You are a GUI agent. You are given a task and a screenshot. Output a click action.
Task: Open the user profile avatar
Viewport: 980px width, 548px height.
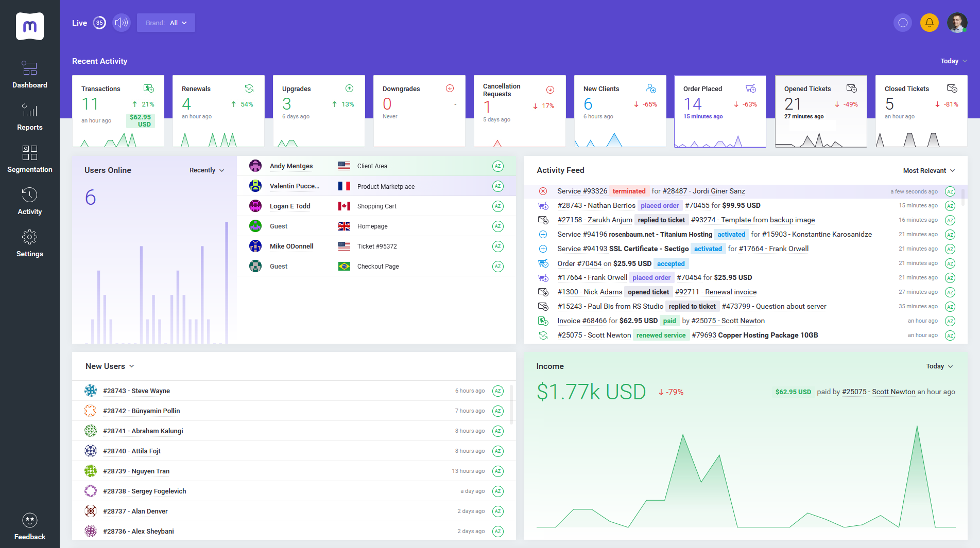click(957, 23)
